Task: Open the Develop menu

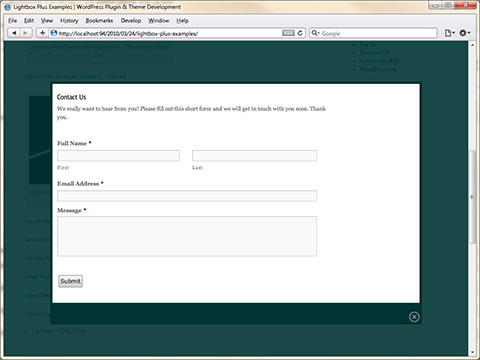Action: pos(131,21)
